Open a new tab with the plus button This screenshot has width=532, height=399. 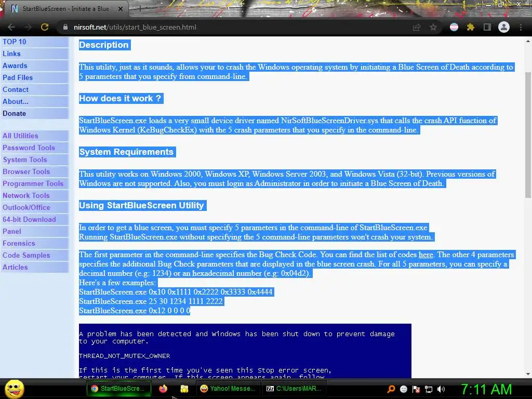(x=139, y=9)
